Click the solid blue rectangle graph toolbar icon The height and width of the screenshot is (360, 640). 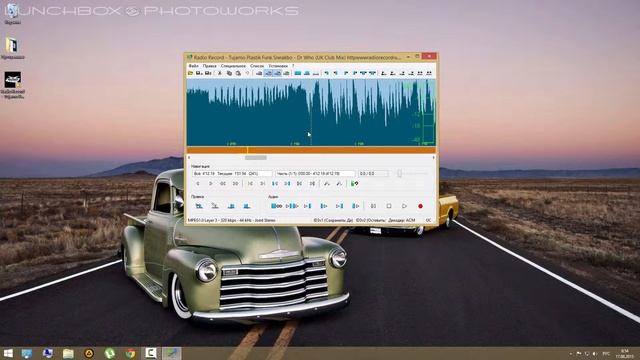298,73
